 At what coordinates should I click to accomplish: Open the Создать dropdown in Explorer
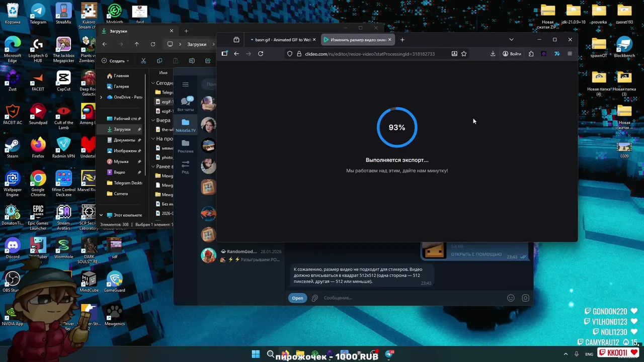115,61
